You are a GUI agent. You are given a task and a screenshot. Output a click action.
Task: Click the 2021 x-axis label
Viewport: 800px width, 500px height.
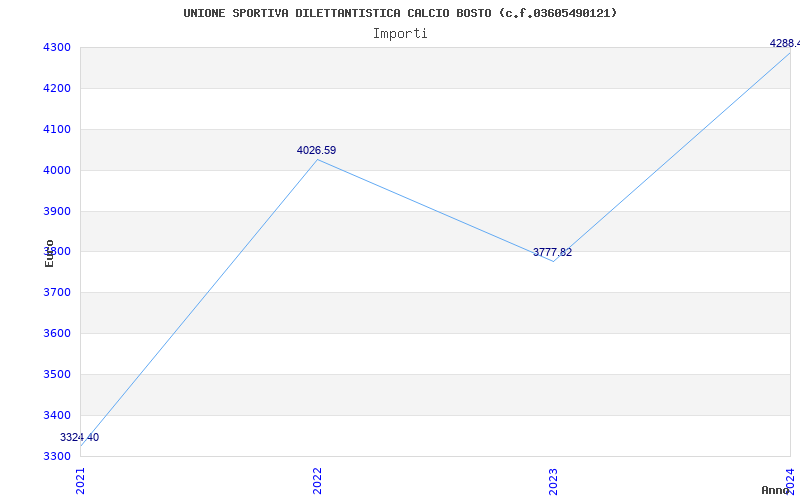point(80,481)
